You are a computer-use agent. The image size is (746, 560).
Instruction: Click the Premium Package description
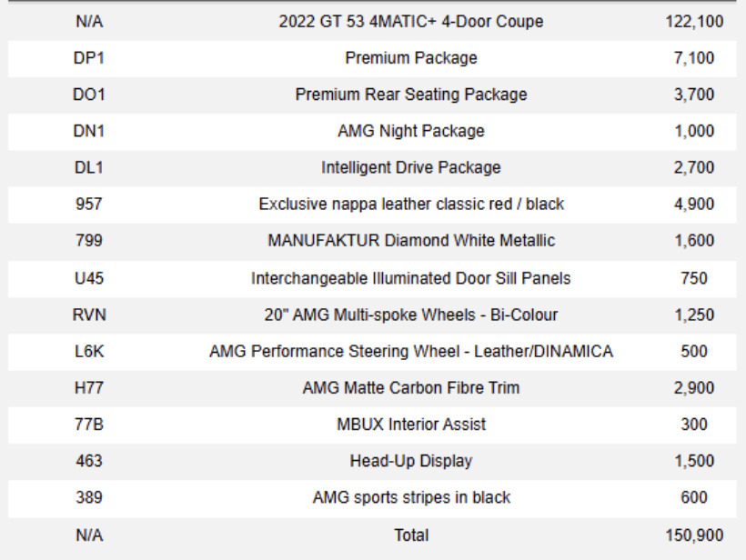[410, 58]
